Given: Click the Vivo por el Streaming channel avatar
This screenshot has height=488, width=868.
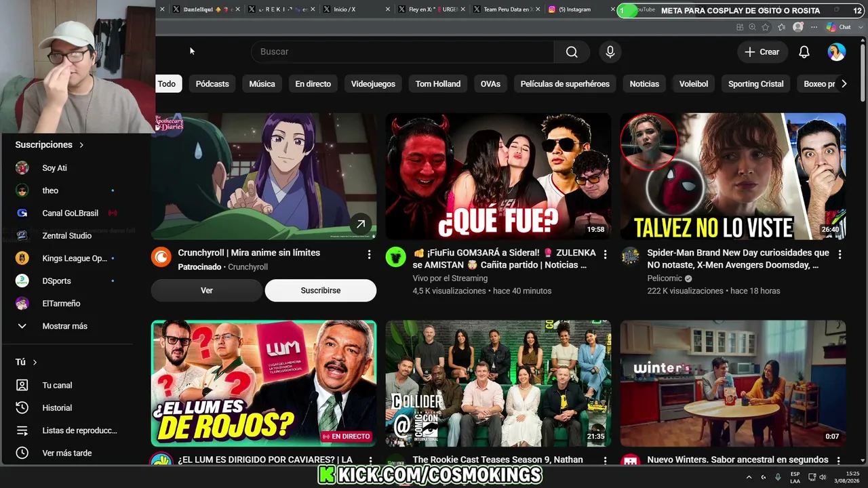Looking at the screenshot, I should [x=396, y=257].
